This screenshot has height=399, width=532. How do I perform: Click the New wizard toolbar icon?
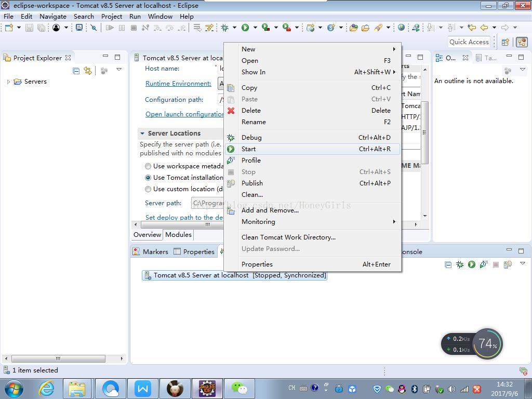[9, 28]
